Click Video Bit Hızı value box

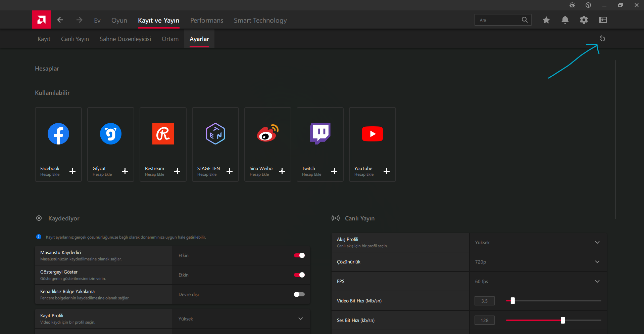click(485, 301)
